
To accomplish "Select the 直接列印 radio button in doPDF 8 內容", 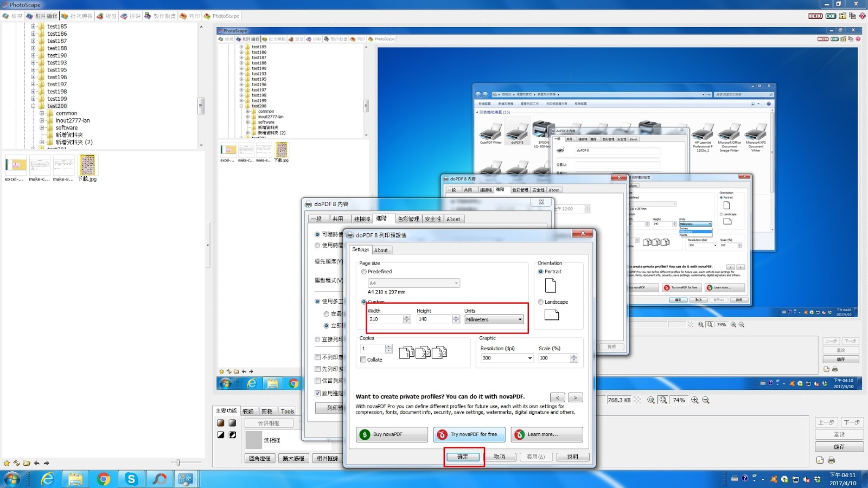I will pos(317,339).
